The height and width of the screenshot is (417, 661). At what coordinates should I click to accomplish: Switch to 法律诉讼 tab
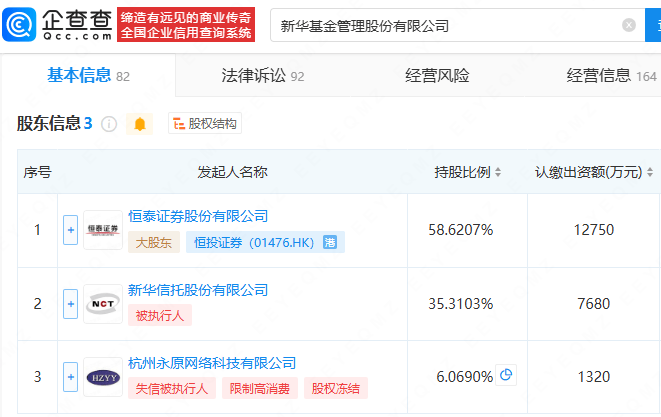263,76
